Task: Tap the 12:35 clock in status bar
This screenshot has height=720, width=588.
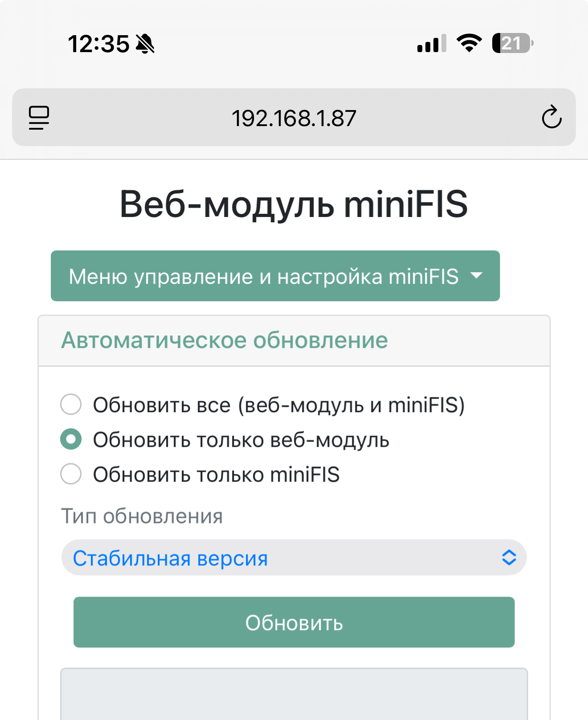Action: point(98,44)
